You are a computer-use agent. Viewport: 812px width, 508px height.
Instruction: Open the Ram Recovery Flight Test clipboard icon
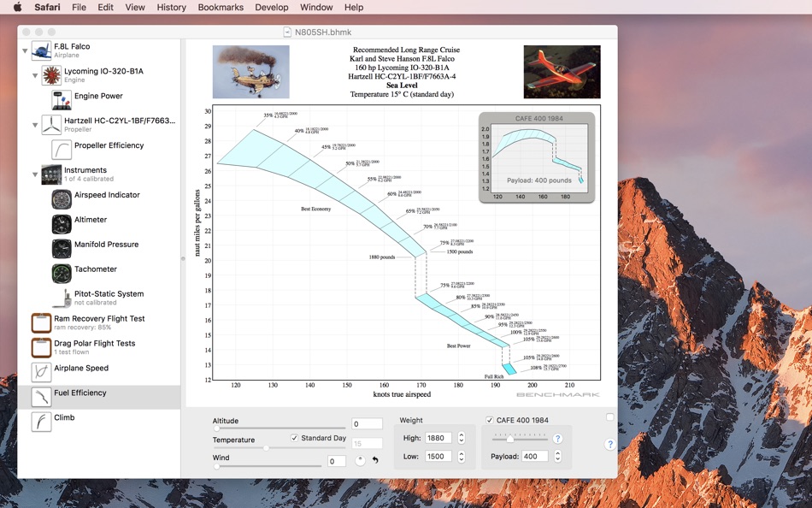[41, 323]
